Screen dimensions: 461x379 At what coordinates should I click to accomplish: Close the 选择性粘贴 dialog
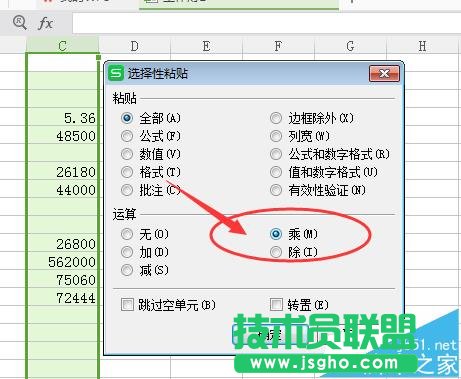pyautogui.click(x=384, y=73)
